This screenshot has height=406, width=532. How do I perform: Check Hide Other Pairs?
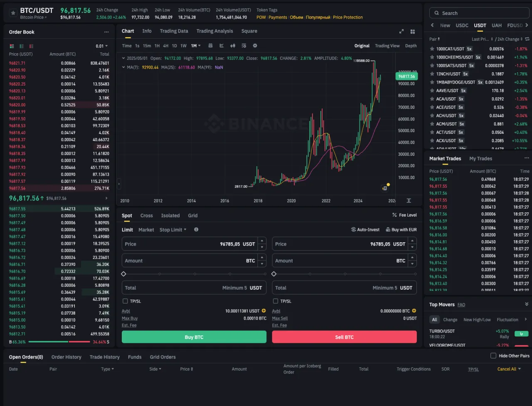(x=493, y=356)
